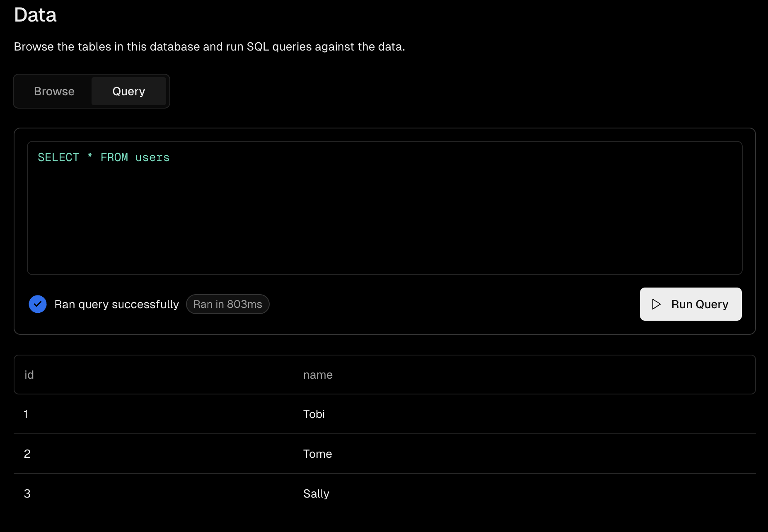
Task: Select the 'Tome' name cell
Action: [x=318, y=454]
